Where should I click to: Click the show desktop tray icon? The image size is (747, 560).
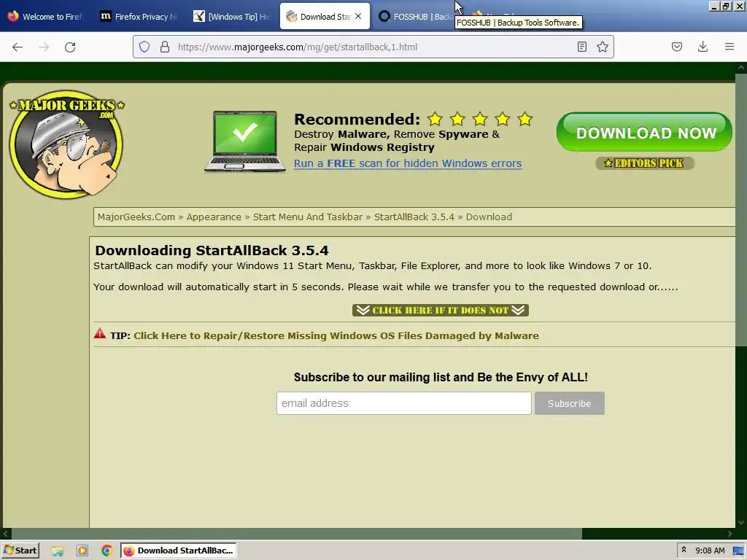(738, 551)
